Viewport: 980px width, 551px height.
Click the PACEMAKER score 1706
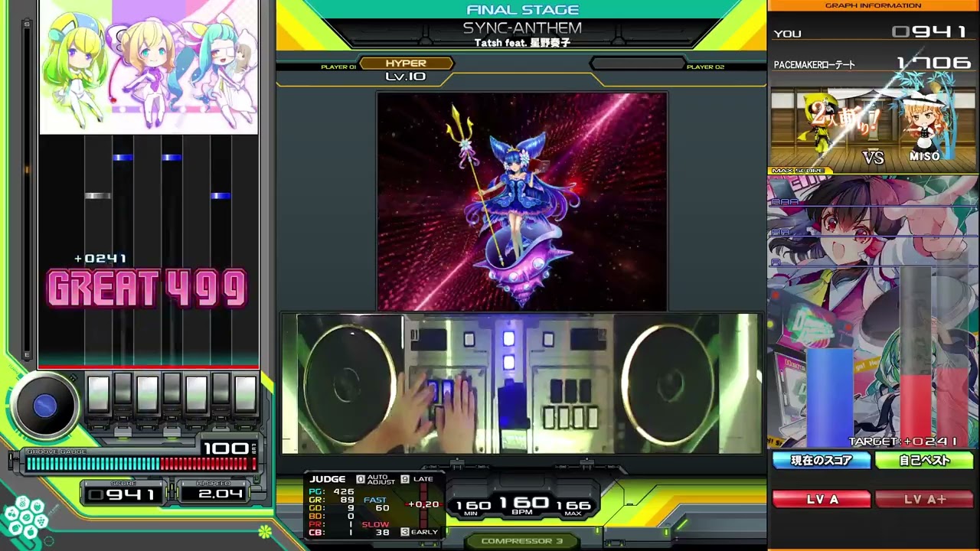pyautogui.click(x=933, y=64)
